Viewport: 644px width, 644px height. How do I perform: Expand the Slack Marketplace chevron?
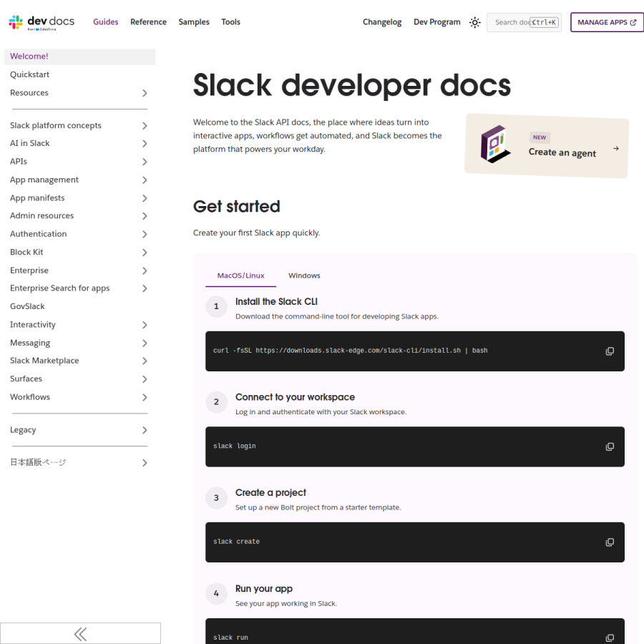pos(145,361)
